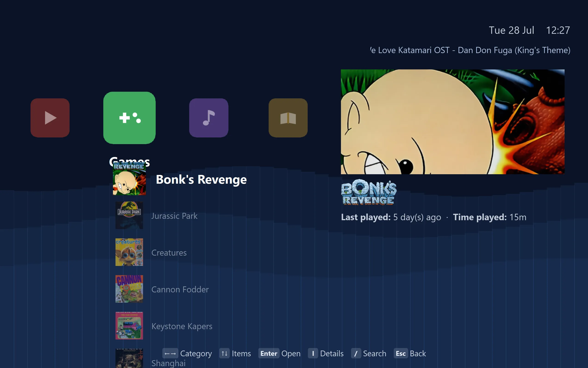
Task: Click the Creatures list entry
Action: point(169,253)
